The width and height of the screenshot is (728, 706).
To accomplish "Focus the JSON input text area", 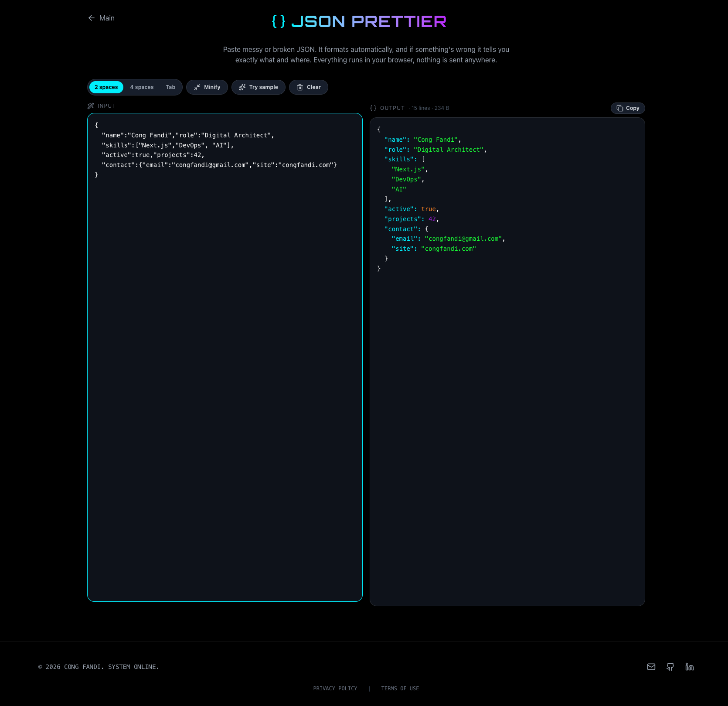I will click(225, 357).
